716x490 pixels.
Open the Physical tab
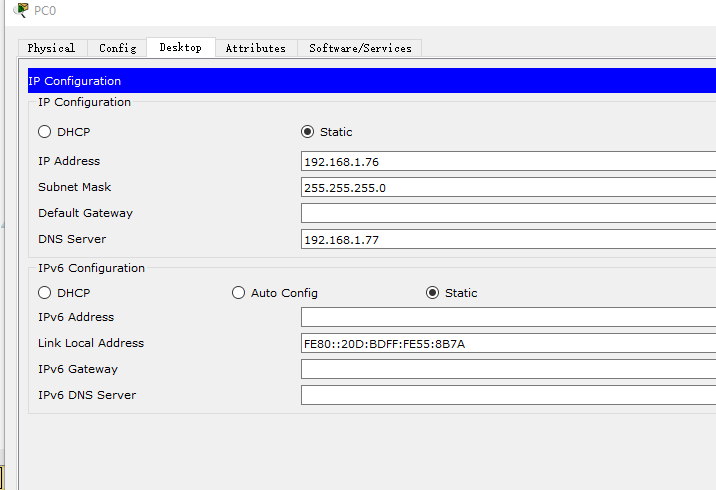click(x=52, y=48)
